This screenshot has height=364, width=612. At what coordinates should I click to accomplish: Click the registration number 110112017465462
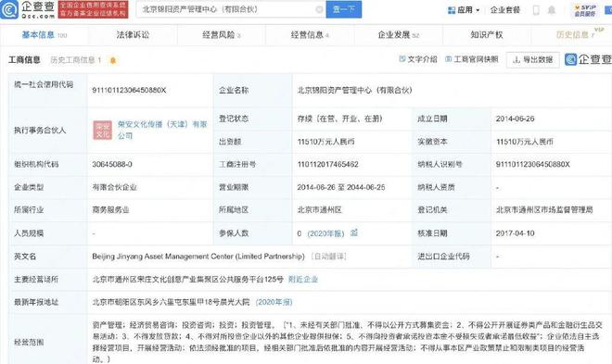point(328,165)
